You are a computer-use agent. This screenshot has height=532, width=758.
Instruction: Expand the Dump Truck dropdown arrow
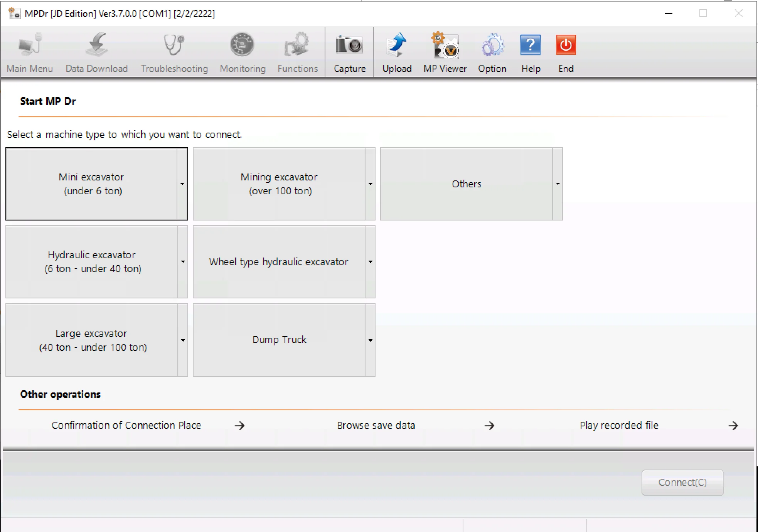tap(370, 340)
